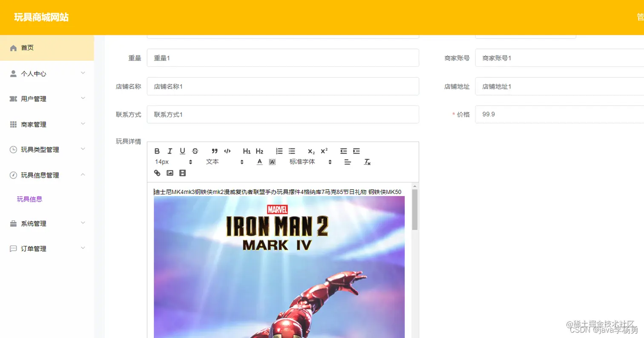Expand 系统管理 with its chevron
644x338 pixels.
tap(83, 222)
